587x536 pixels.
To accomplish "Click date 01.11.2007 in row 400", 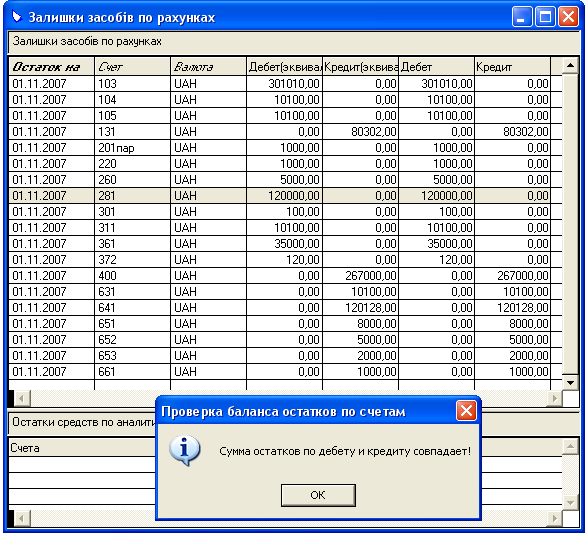I will point(52,276).
